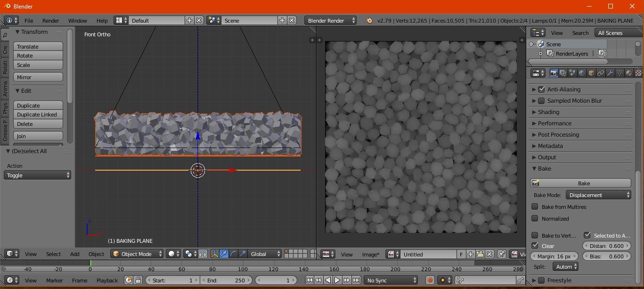This screenshot has width=644, height=289.
Task: Open the Render menu
Action: (50, 21)
